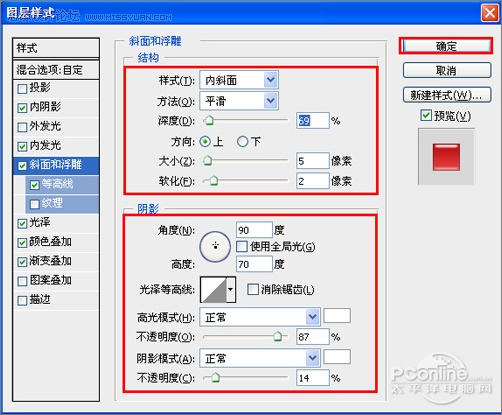Click the 深度 depth slider handle
This screenshot has width=502, height=415.
point(209,120)
